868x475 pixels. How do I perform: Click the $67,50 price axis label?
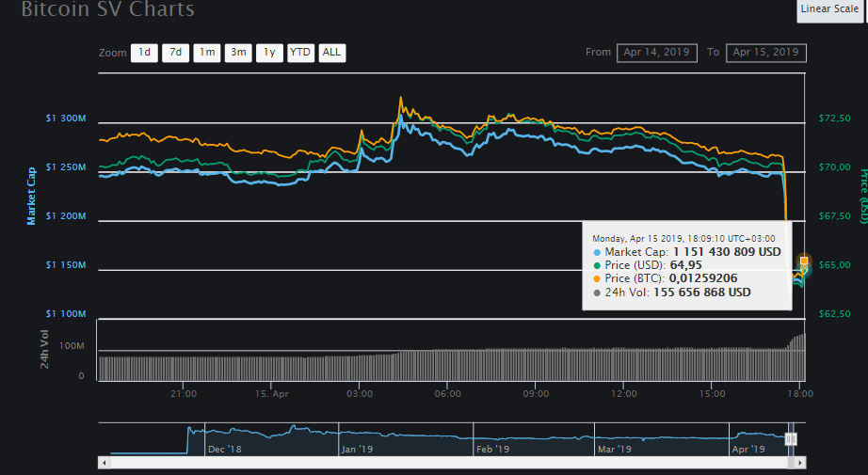coord(835,216)
